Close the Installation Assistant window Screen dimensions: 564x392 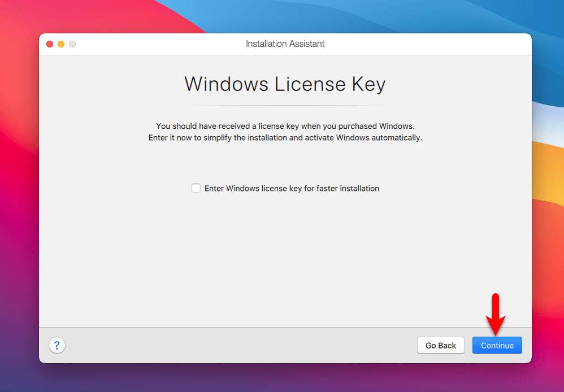click(x=50, y=44)
